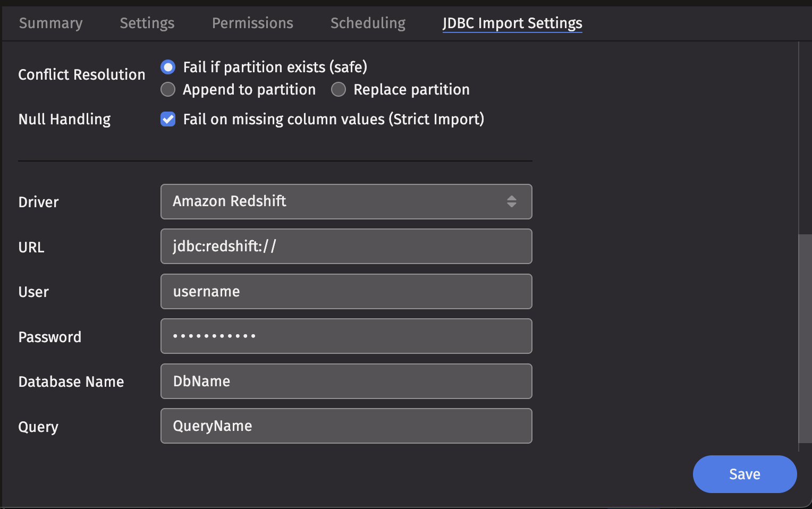Focus the User field containing username
Screen dimensions: 812x509
[x=346, y=291]
